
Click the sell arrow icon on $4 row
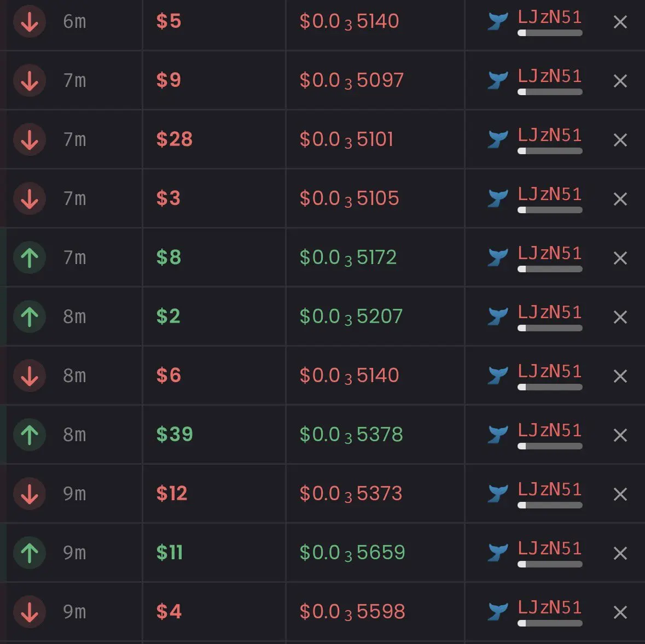[29, 612]
